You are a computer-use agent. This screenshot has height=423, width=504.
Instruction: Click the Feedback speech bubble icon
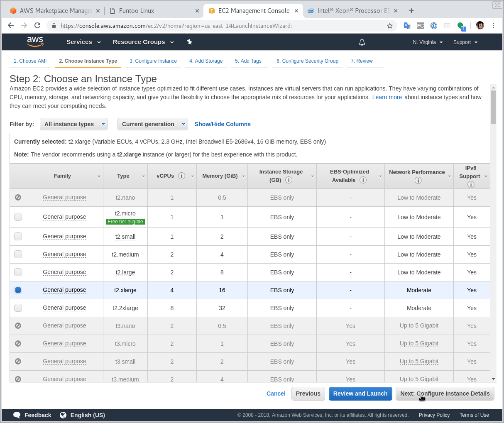coord(17,415)
